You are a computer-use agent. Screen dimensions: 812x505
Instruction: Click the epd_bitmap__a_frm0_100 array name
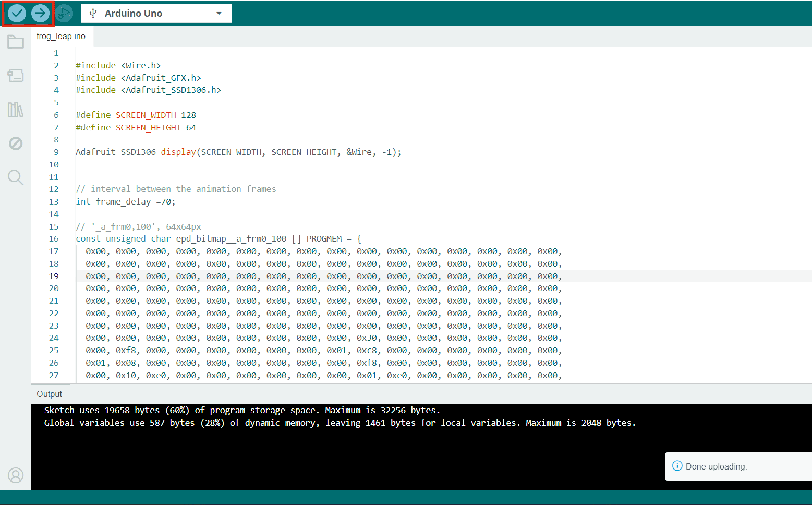click(231, 239)
